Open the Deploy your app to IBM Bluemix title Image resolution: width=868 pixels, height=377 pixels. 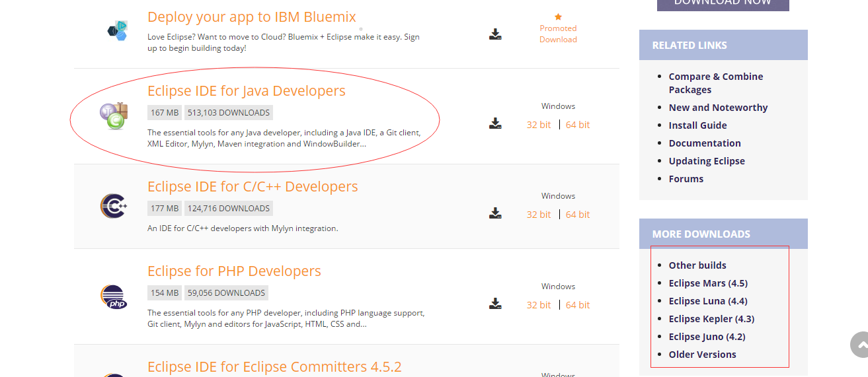(252, 17)
